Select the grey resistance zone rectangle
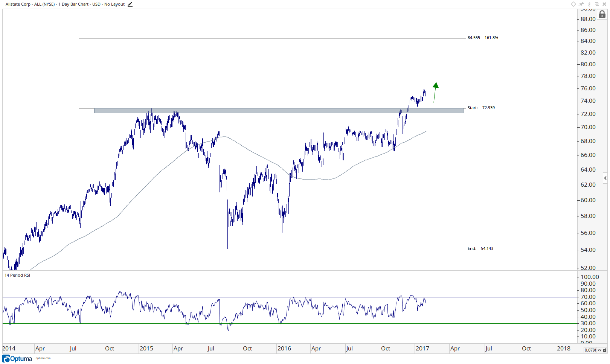610x364 pixels. point(279,111)
